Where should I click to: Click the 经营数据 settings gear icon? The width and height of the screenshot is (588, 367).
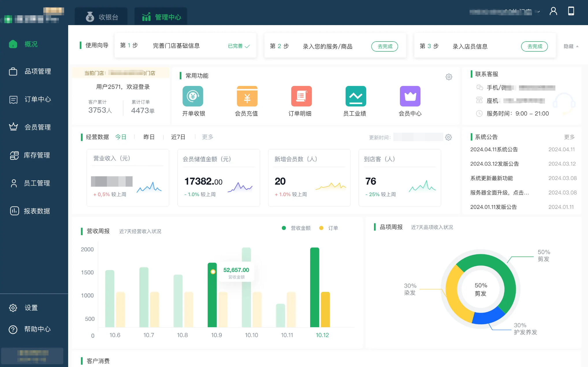coord(448,137)
